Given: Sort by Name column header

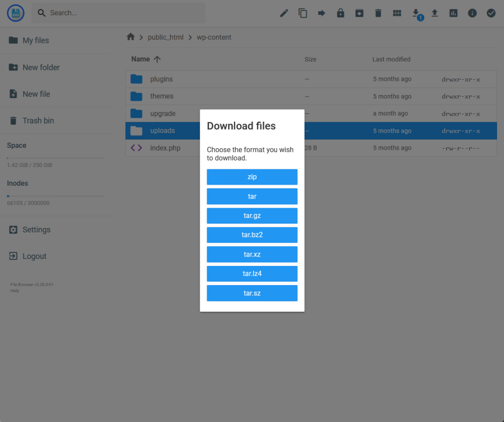Looking at the screenshot, I should pos(140,59).
